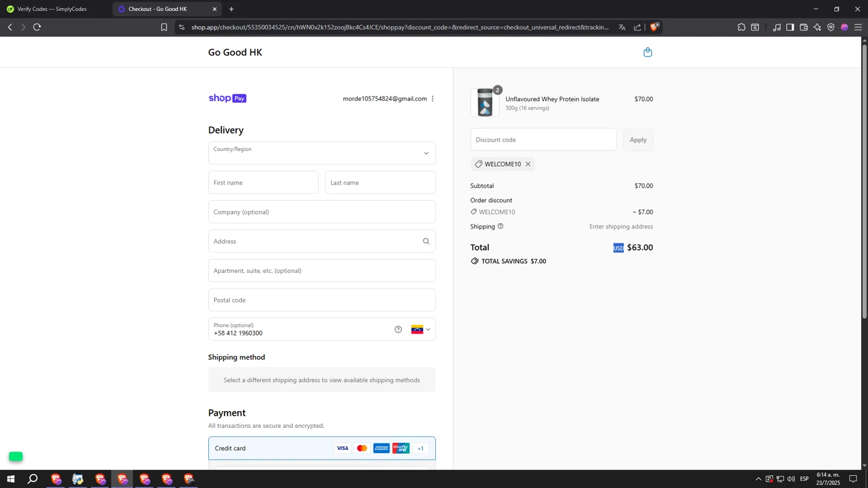868x488 pixels.
Task: Remove the WELCOME10 discount tag
Action: pos(528,164)
